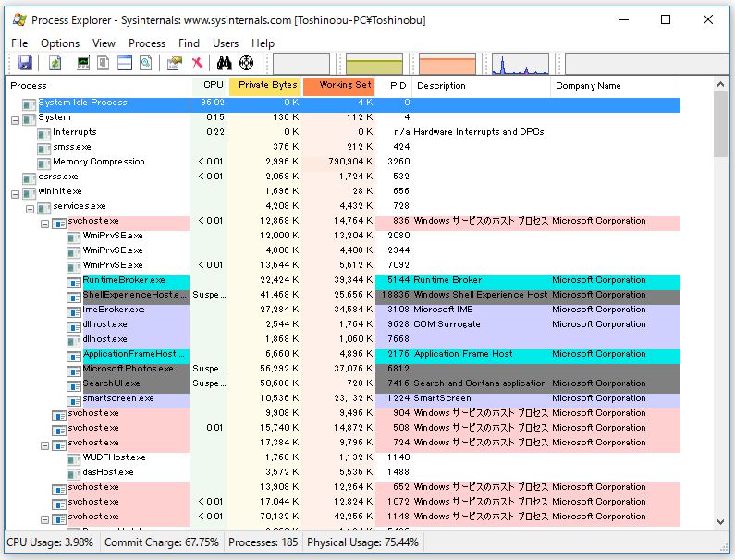Click the vertical scrollbar down arrow

(720, 521)
